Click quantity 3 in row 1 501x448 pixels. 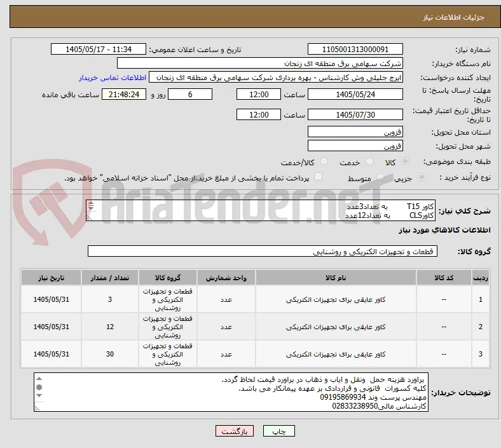tap(110, 299)
